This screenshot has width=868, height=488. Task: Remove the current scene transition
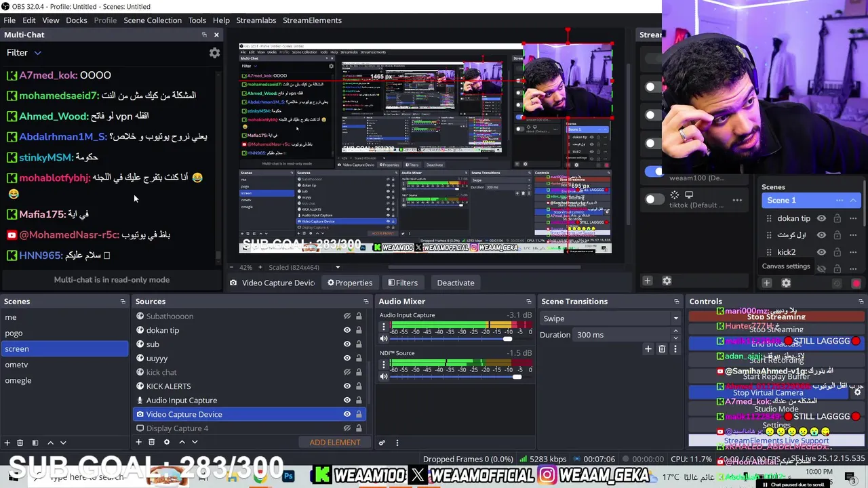pyautogui.click(x=662, y=348)
